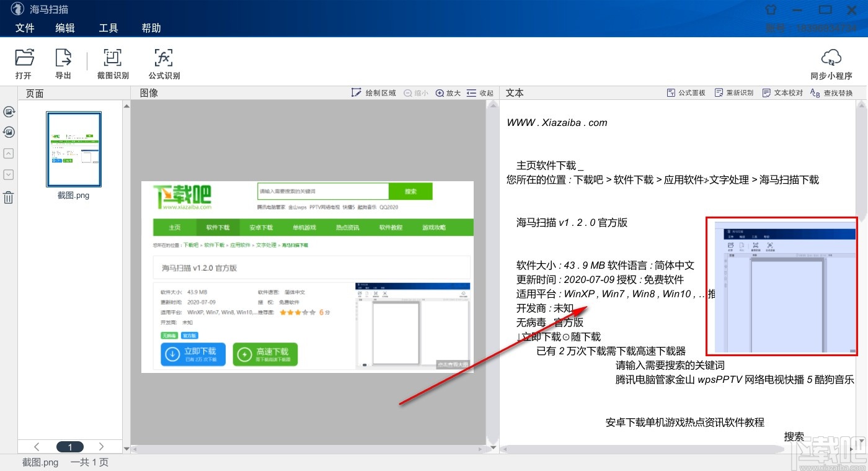Viewport: 868px width, 471px height.
Task: Open a file with the 打开 folder icon
Action: tap(24, 64)
